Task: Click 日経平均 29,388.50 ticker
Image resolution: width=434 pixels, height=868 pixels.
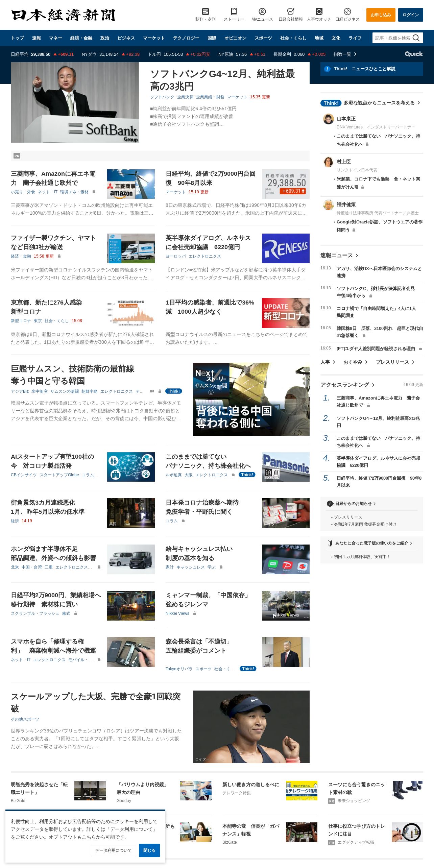Action: [42, 54]
